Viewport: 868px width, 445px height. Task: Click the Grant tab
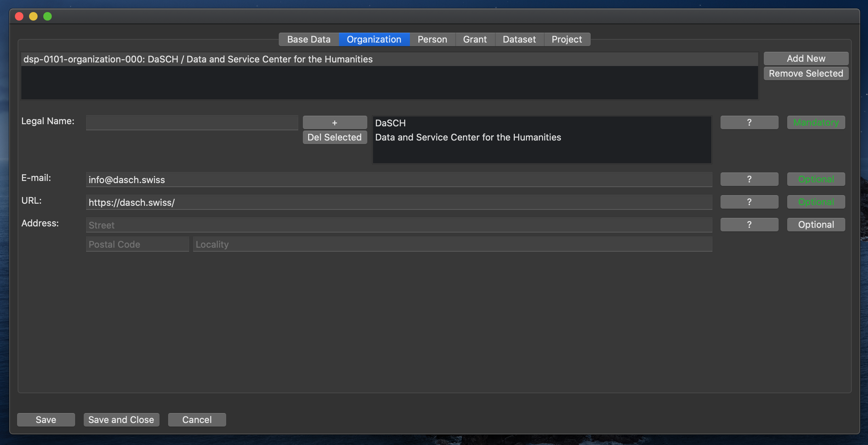[475, 39]
